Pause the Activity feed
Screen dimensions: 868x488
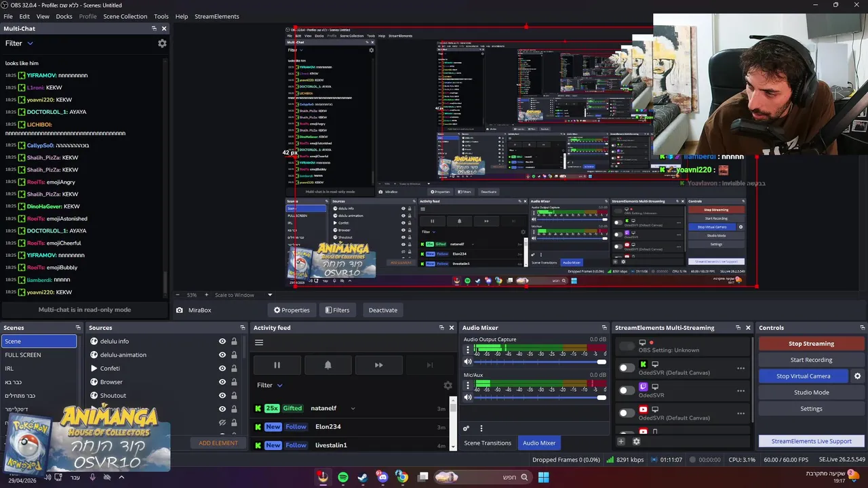click(277, 365)
